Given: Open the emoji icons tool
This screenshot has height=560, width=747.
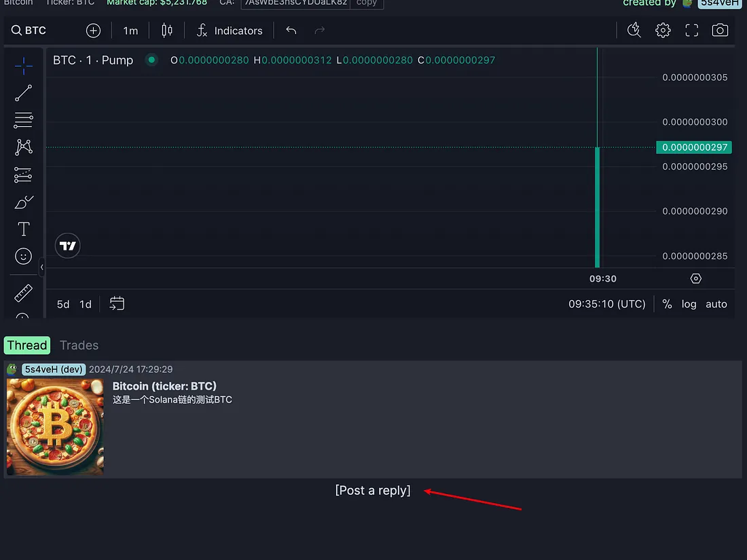Looking at the screenshot, I should 23,256.
